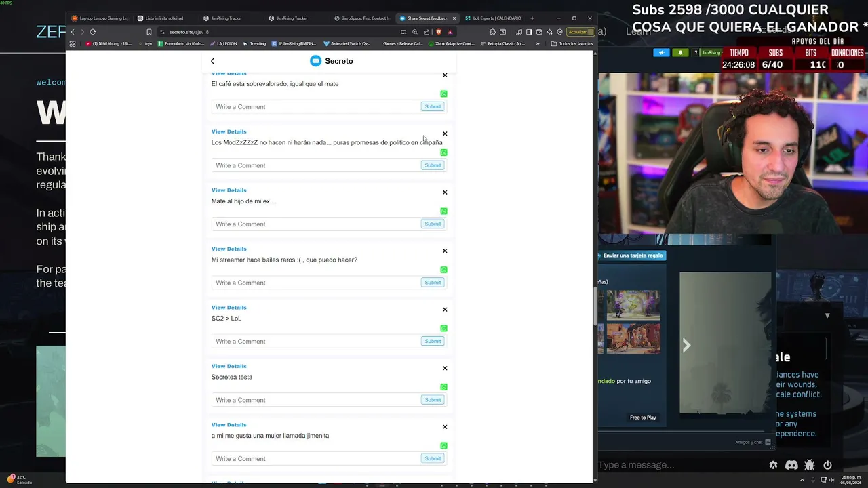868x488 pixels.
Task: Submit comment on 'Mi streamer hace bailes raros'
Action: coord(433,283)
